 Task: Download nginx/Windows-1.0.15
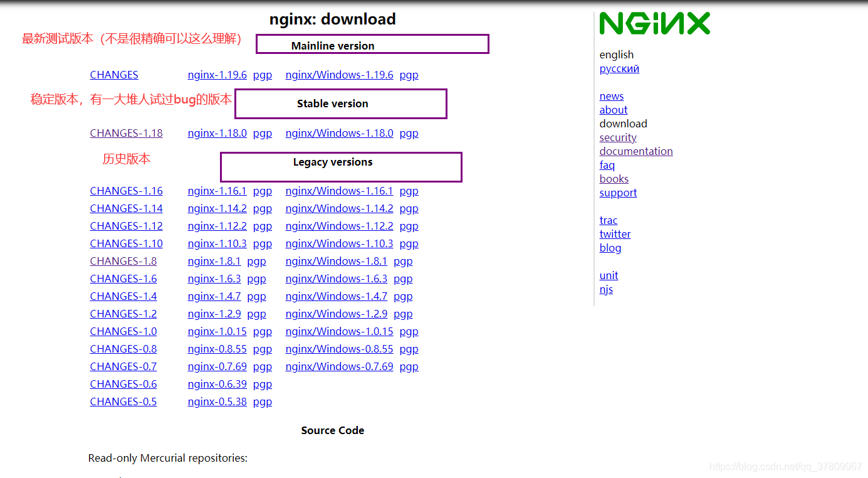[339, 331]
